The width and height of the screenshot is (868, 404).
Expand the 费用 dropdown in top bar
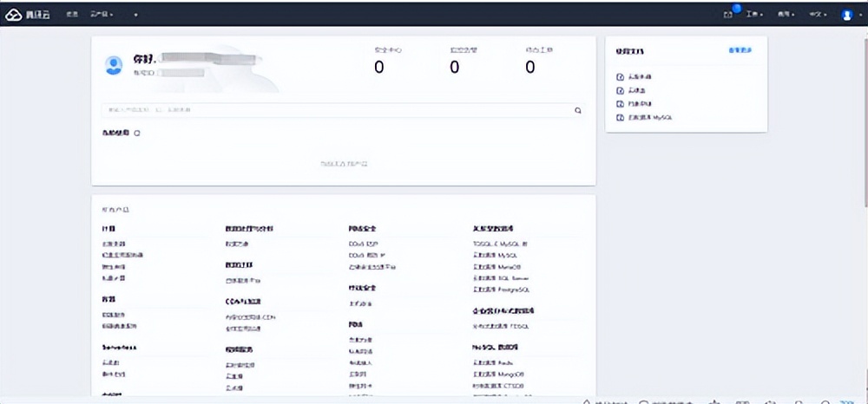click(x=786, y=15)
